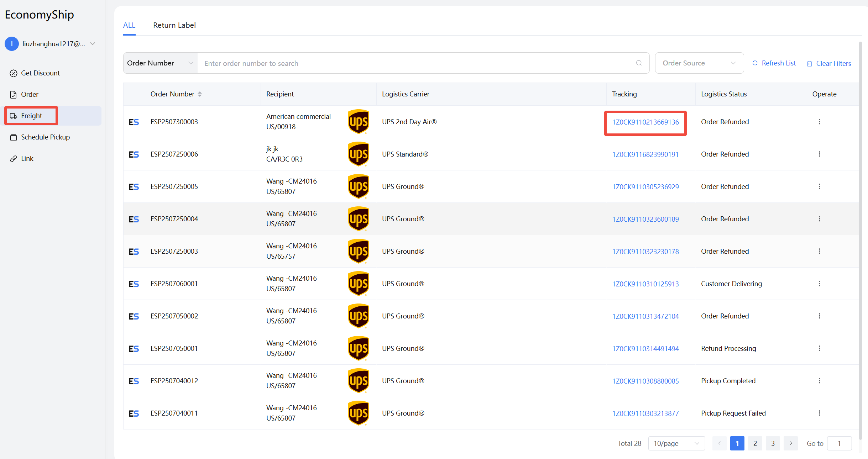Click the next page arrow button

click(x=790, y=443)
